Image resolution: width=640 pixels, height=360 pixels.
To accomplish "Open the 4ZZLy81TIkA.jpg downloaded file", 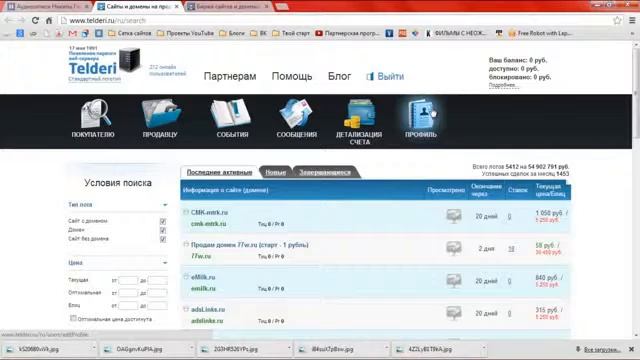I will pyautogui.click(x=430, y=349).
